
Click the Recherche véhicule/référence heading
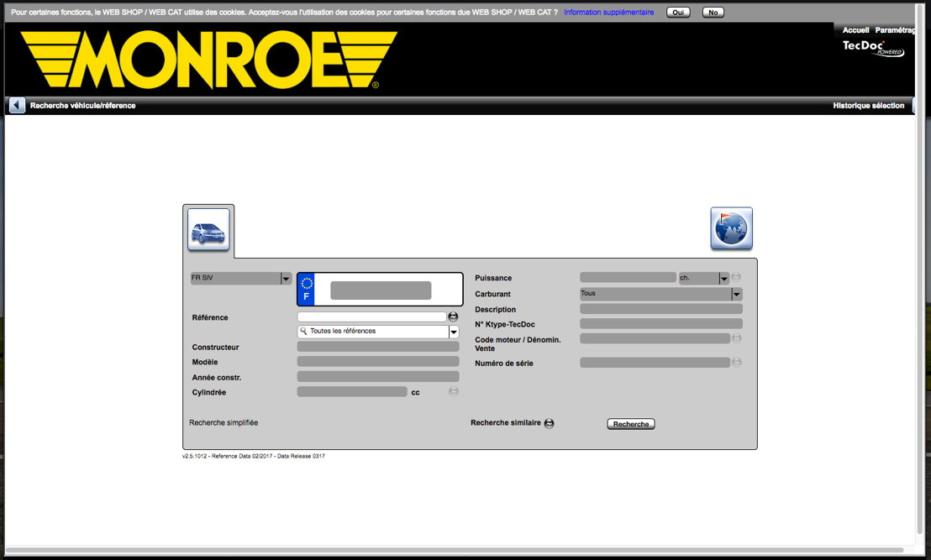pyautogui.click(x=82, y=106)
